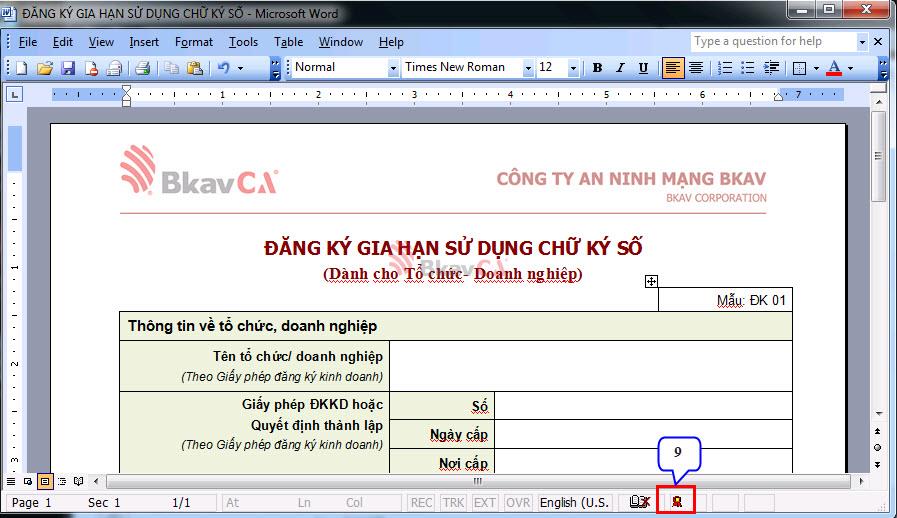Open the Format menu
The image size is (897, 518).
[x=193, y=42]
